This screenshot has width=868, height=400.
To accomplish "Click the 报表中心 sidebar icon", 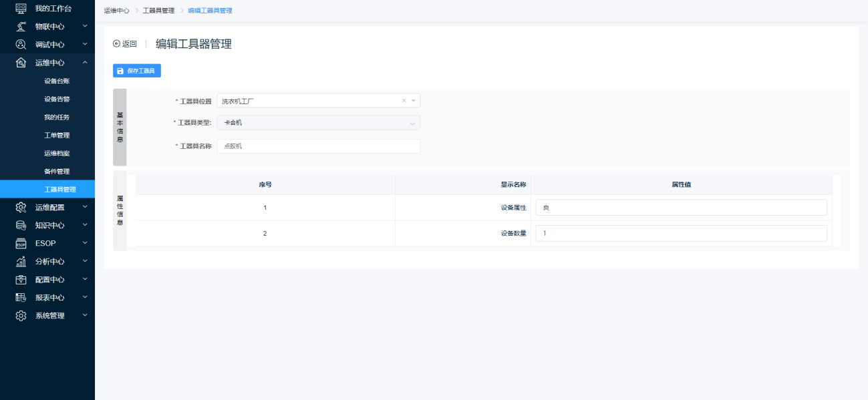I will [21, 298].
